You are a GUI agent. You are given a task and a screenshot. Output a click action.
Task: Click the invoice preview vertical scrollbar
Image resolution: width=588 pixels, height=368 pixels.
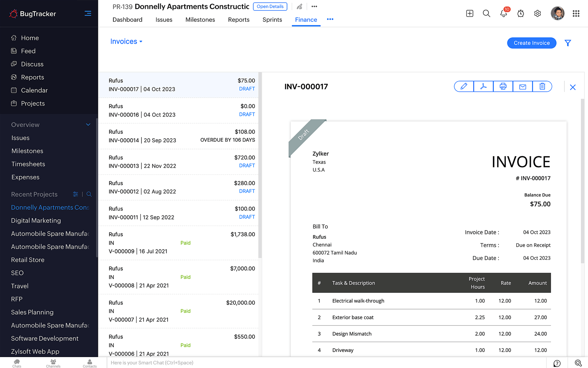click(582, 181)
